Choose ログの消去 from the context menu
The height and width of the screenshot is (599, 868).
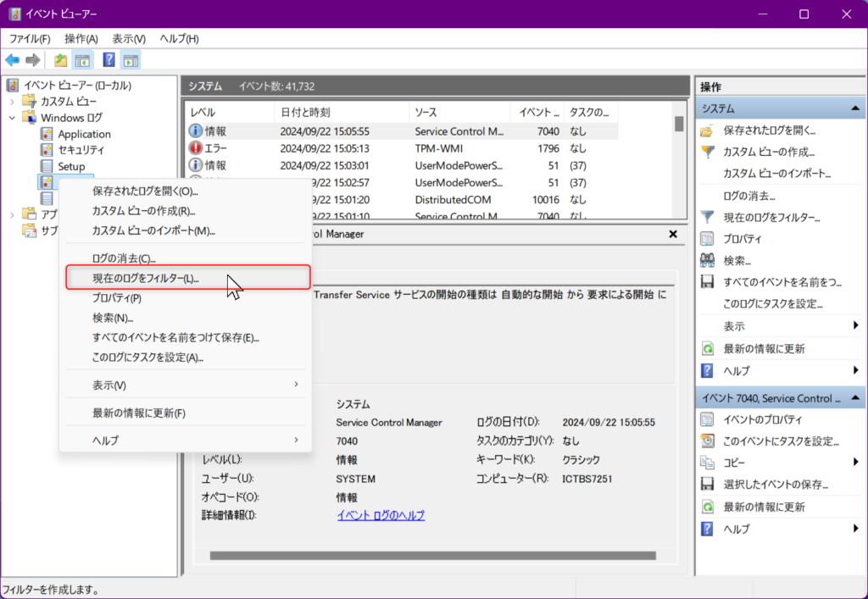click(124, 258)
